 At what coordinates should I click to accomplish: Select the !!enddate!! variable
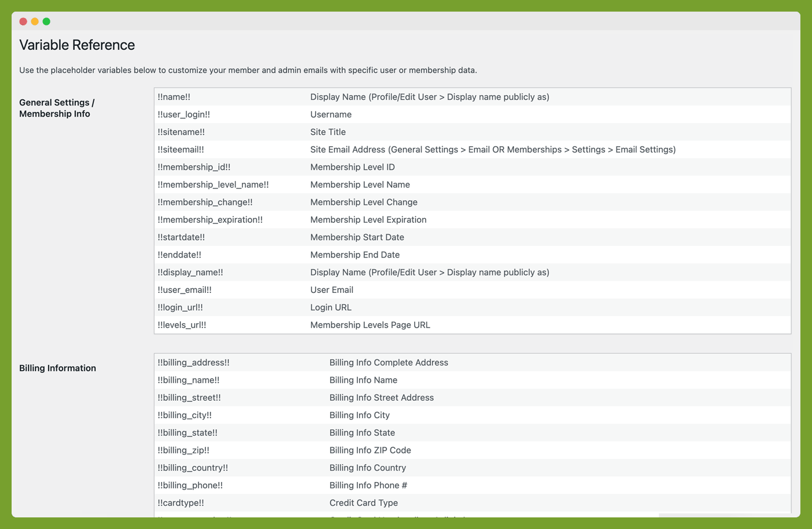click(179, 255)
